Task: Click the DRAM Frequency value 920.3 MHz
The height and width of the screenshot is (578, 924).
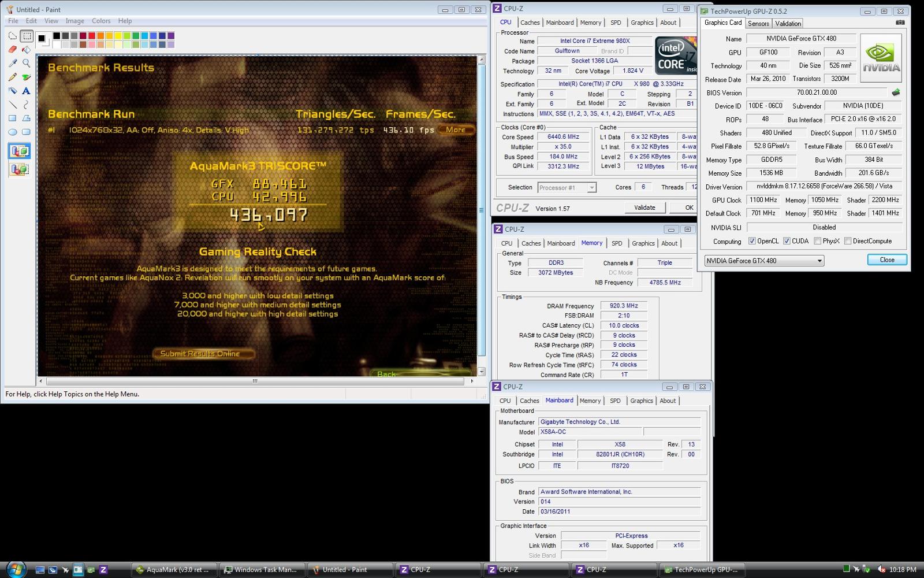Action: [624, 306]
